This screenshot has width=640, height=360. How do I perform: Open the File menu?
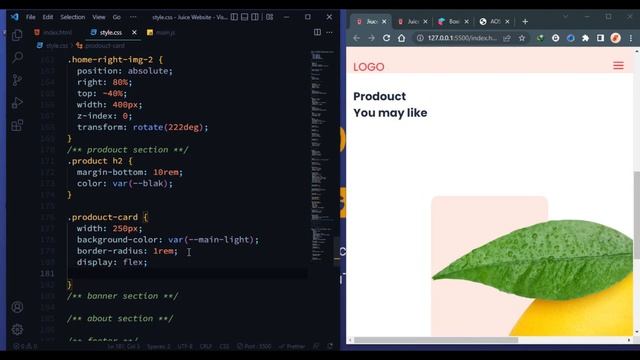pos(31,17)
